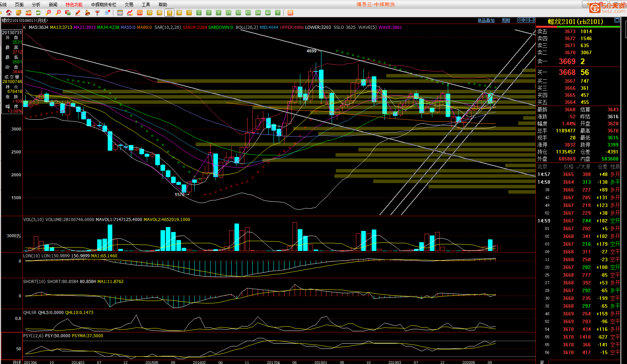Click the 周期 link
Viewport: 627px width, 364px height.
(x=506, y=20)
